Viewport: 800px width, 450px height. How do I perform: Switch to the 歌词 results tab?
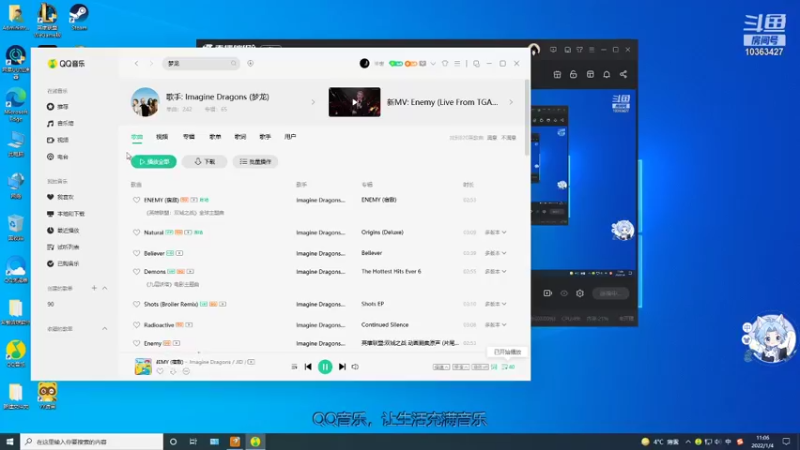pyautogui.click(x=240, y=137)
